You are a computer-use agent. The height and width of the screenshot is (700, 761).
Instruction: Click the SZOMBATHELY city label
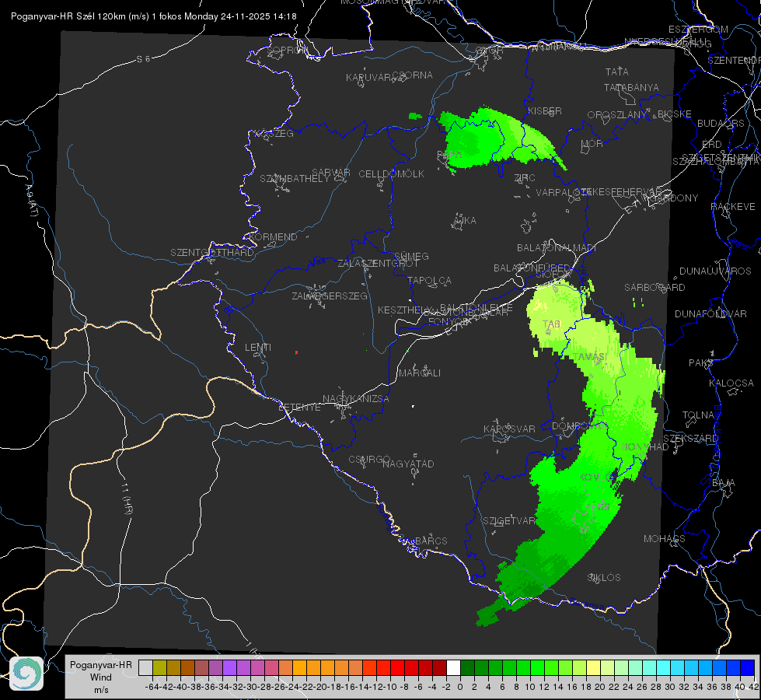point(295,179)
